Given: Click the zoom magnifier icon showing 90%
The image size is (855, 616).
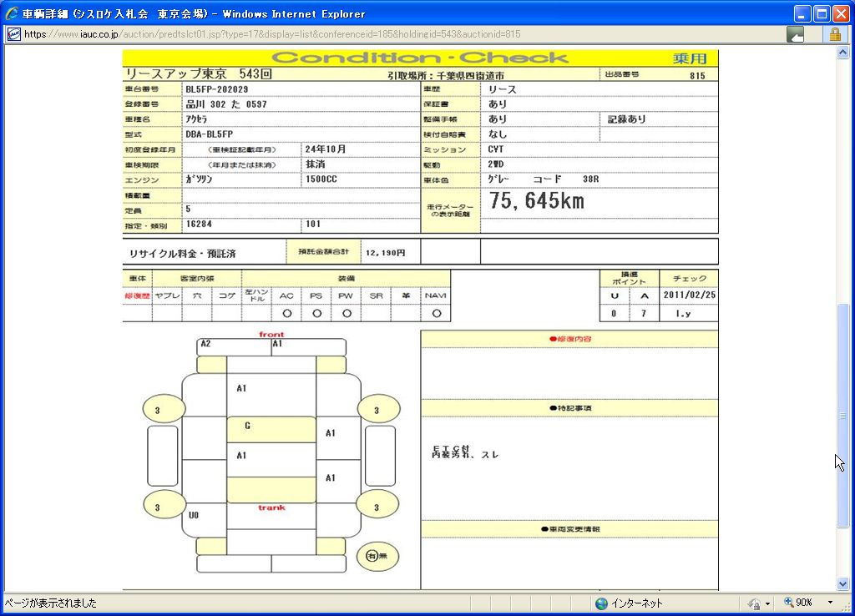Looking at the screenshot, I should [x=788, y=603].
